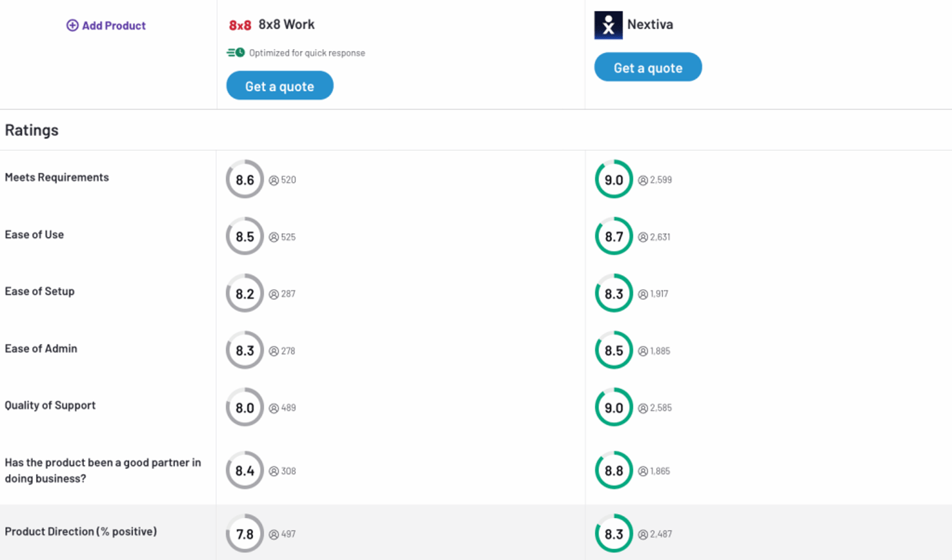Open the Nextiva product name
Screen dimensions: 952x560
650,25
